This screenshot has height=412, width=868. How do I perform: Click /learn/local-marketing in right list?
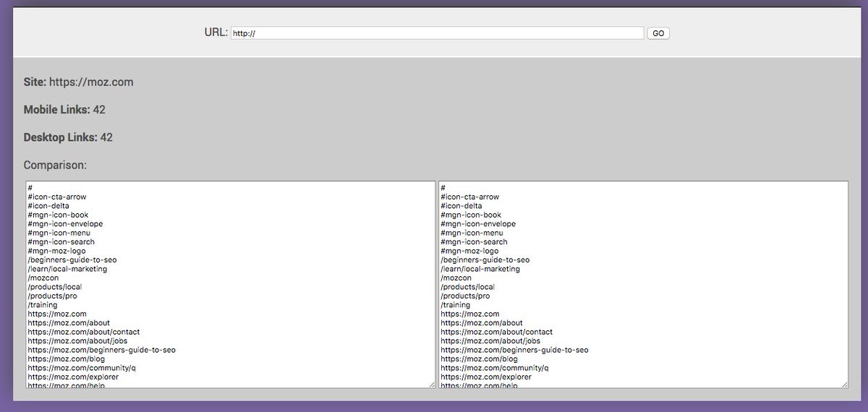(480, 269)
